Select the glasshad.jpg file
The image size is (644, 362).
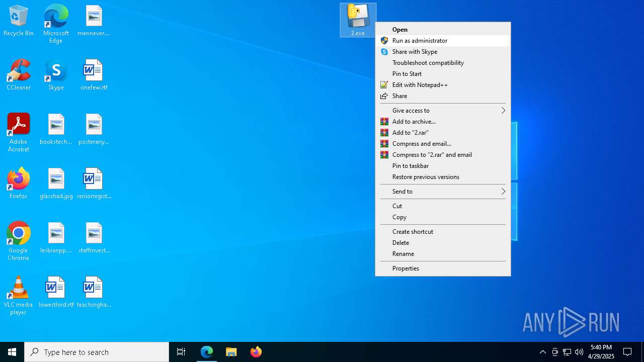[56, 184]
